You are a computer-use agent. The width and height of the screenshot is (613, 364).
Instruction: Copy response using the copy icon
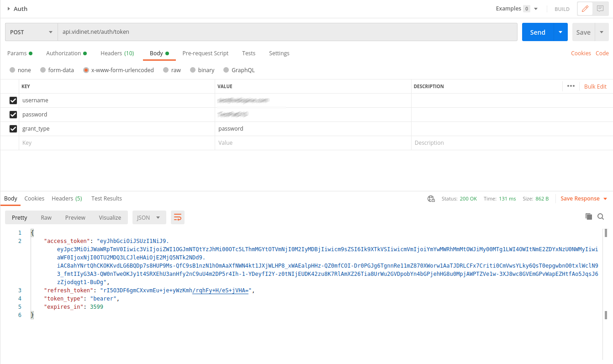point(589,216)
